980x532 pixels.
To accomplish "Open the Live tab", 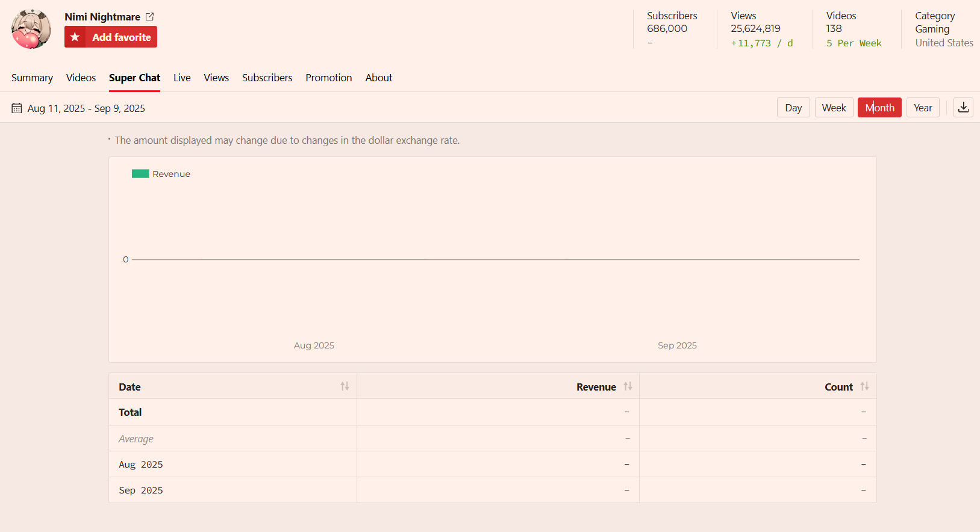I will pos(182,78).
